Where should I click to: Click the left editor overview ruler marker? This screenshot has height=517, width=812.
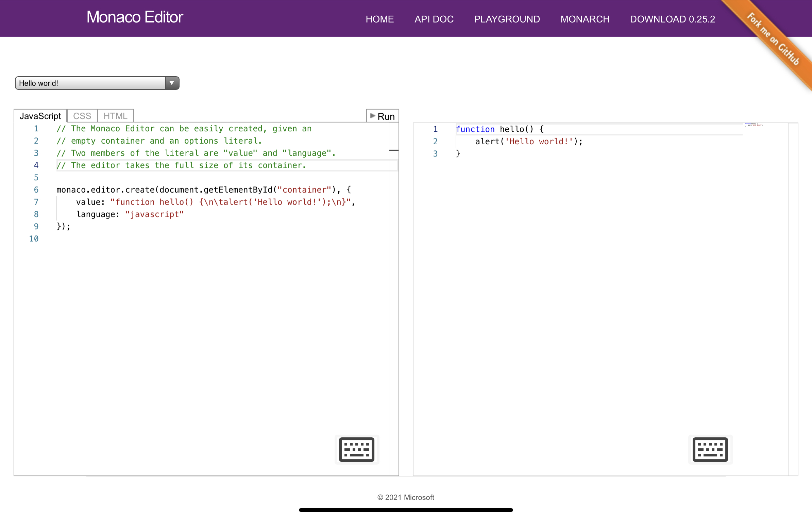[x=394, y=150]
